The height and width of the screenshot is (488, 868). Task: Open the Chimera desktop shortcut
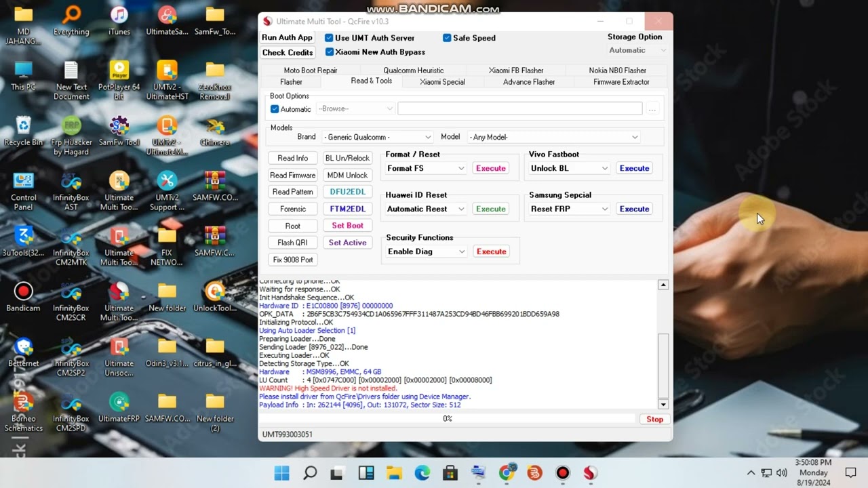coord(215,131)
